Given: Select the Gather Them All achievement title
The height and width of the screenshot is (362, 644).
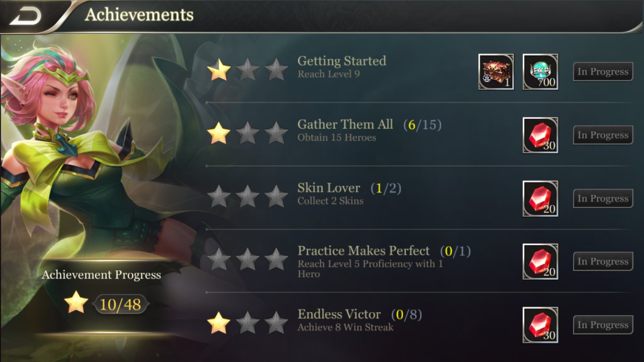Looking at the screenshot, I should (x=345, y=125).
